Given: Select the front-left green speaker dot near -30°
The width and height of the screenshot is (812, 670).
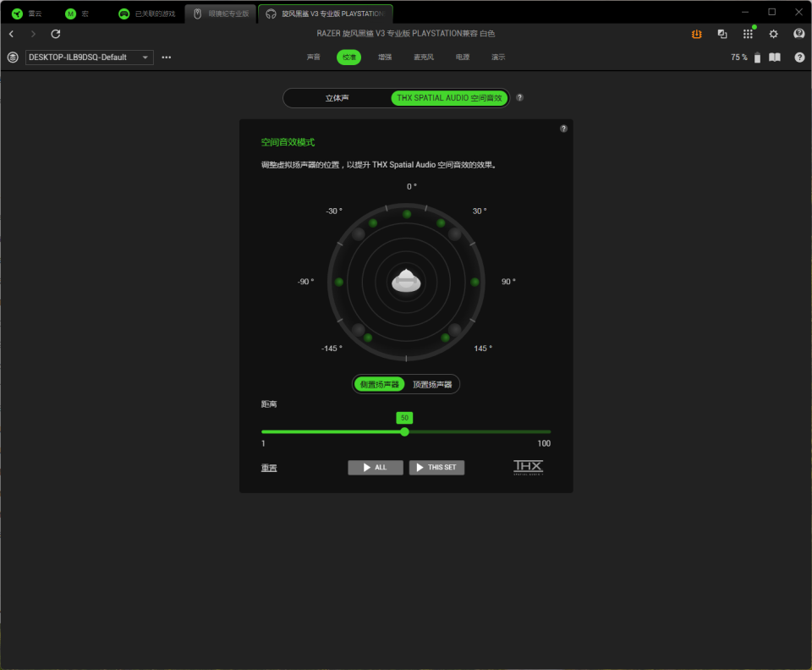Looking at the screenshot, I should [373, 222].
